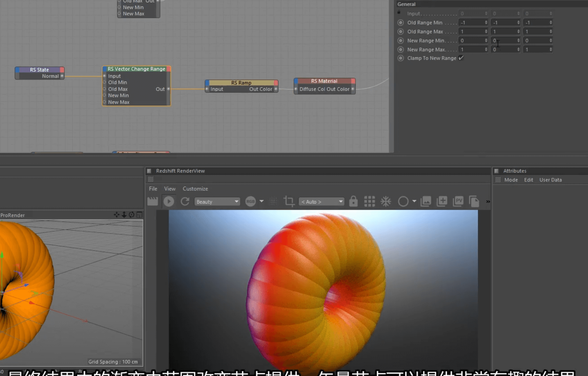Click the bucket grid icon
This screenshot has height=376, width=588.
coord(369,201)
